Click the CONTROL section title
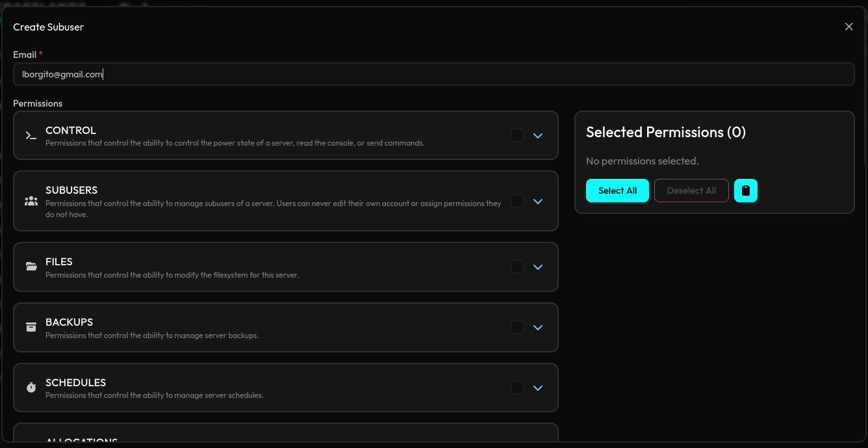Image resolution: width=868 pixels, height=448 pixels. 71,130
